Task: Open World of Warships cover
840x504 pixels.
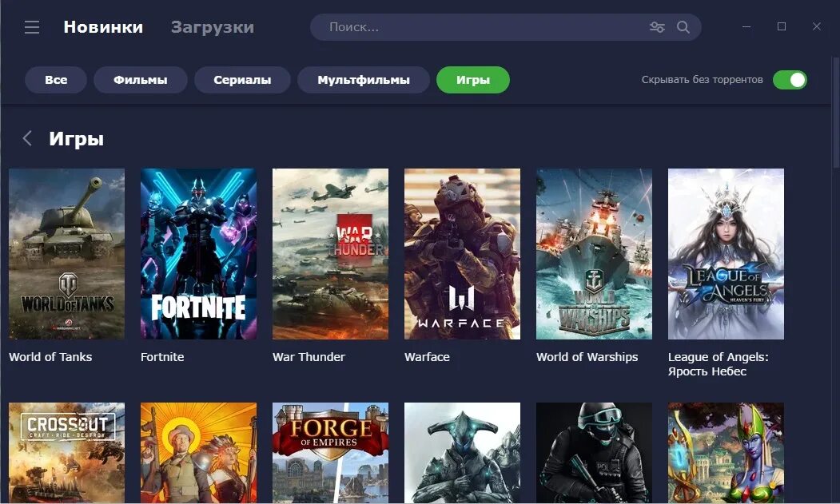Action: 594,254
